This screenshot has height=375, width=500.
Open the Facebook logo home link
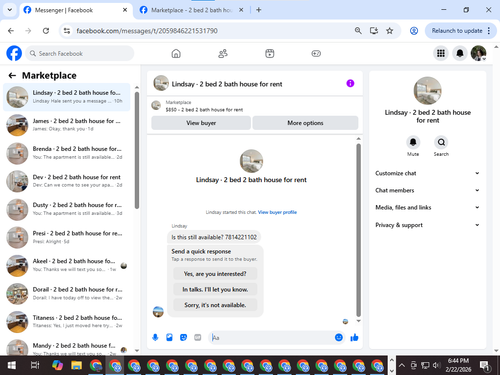14,53
